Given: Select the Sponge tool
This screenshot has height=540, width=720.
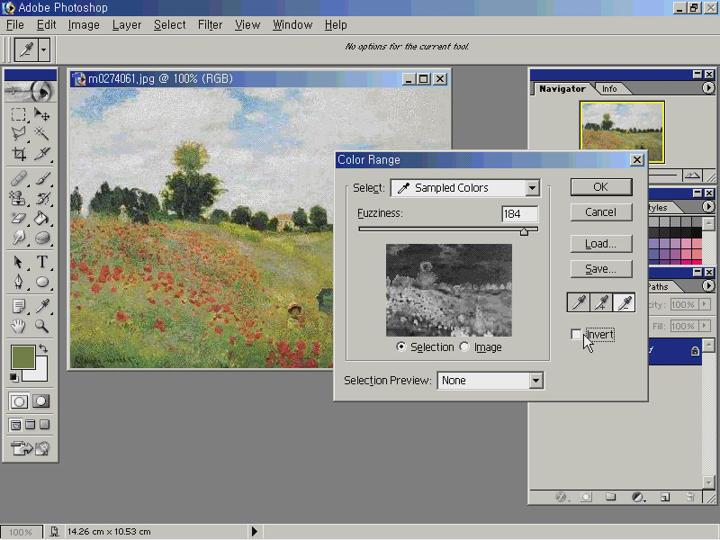Looking at the screenshot, I should [x=42, y=237].
